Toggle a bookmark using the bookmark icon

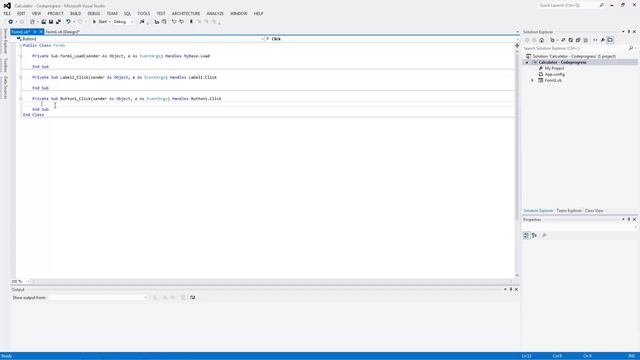pyautogui.click(x=191, y=22)
